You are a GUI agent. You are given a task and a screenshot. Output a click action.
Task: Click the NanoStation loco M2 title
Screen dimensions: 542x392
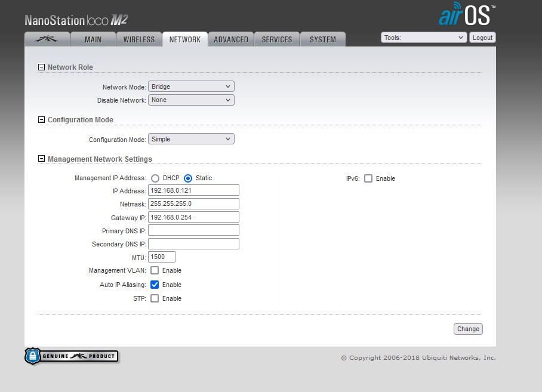click(x=76, y=20)
